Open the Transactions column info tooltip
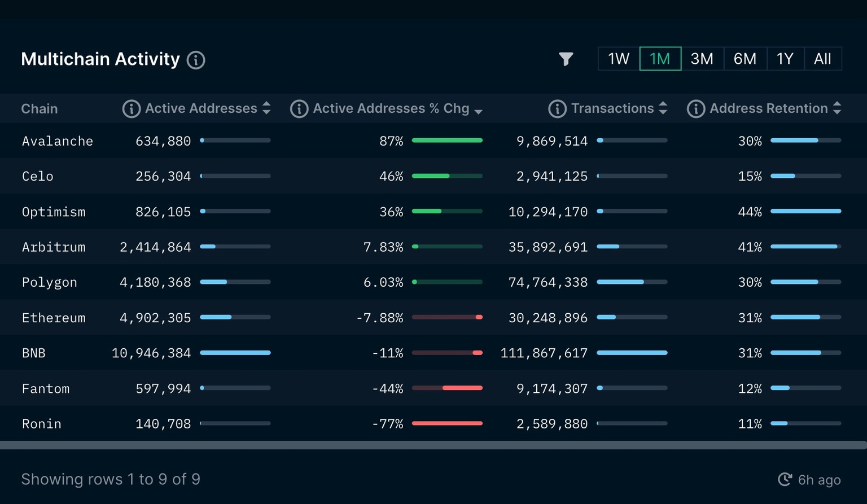Image resolution: width=867 pixels, height=504 pixels. coord(557,108)
